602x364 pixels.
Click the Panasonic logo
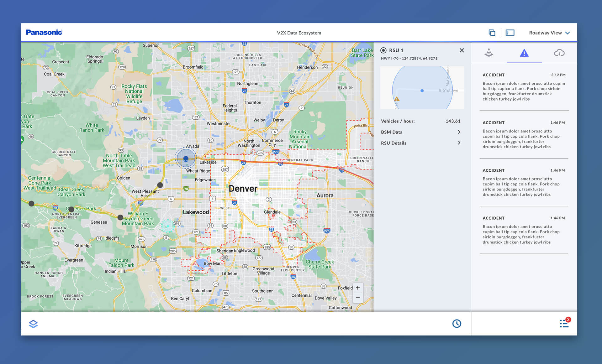coord(44,32)
